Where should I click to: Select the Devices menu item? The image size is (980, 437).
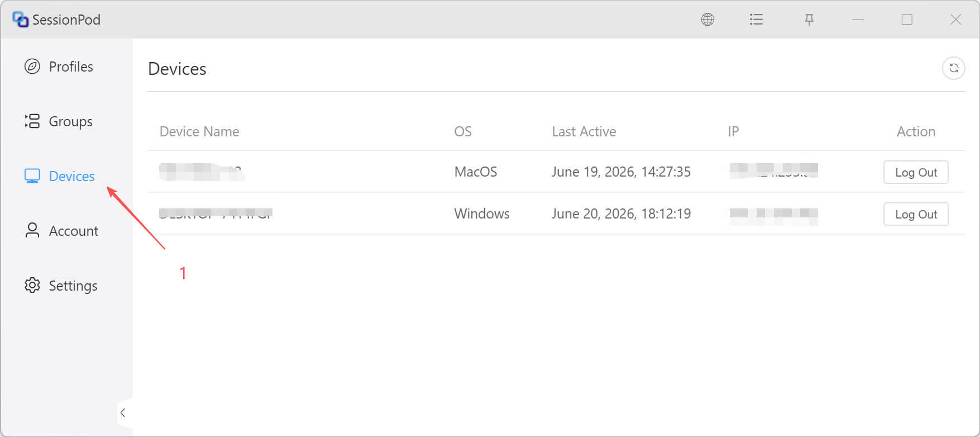(x=72, y=176)
